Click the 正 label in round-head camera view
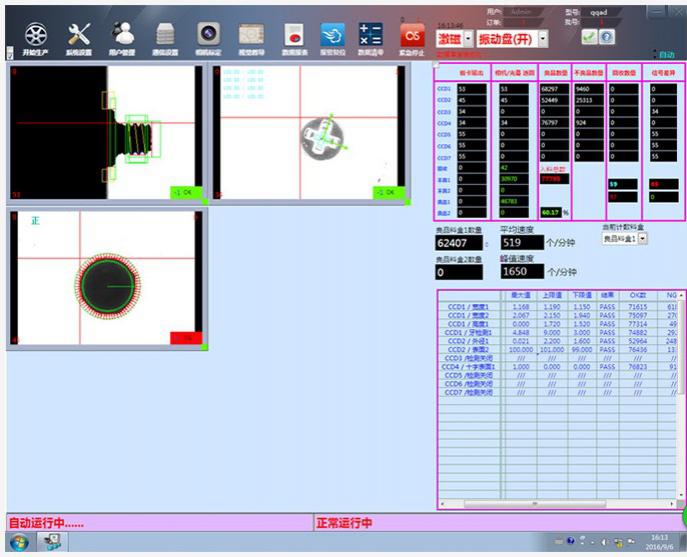 pyautogui.click(x=35, y=220)
